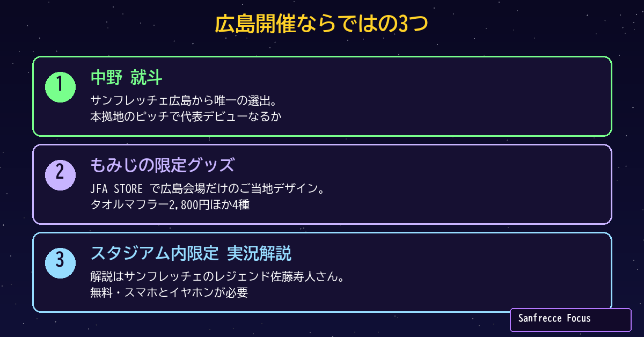Select the heading スタジアム内限定 実況解説
This screenshot has height=337, width=644.
(x=191, y=254)
